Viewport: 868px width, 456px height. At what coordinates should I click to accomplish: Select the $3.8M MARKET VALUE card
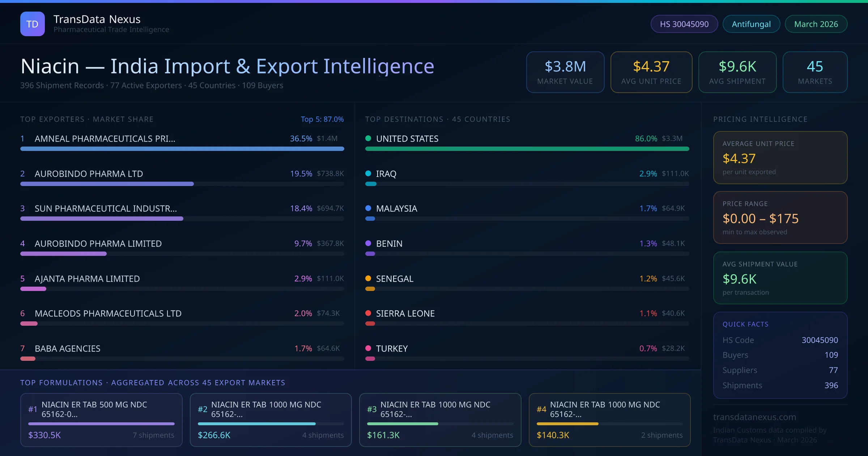[565, 72]
